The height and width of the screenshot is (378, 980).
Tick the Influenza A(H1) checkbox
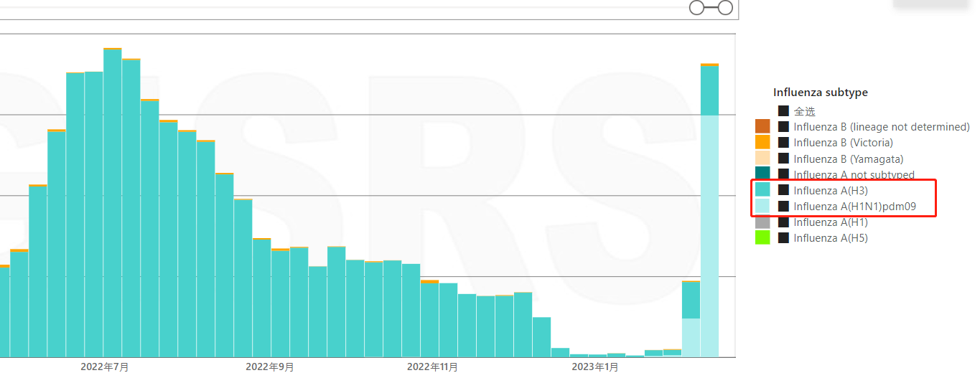click(783, 223)
